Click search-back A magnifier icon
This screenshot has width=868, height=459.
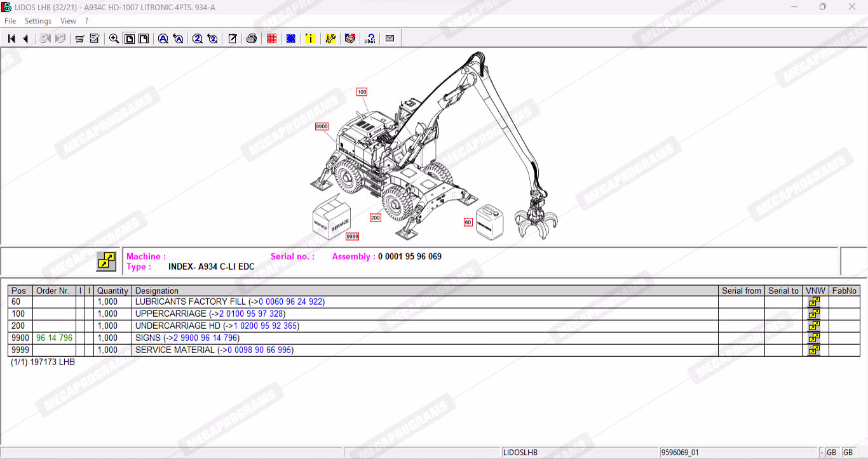(179, 39)
